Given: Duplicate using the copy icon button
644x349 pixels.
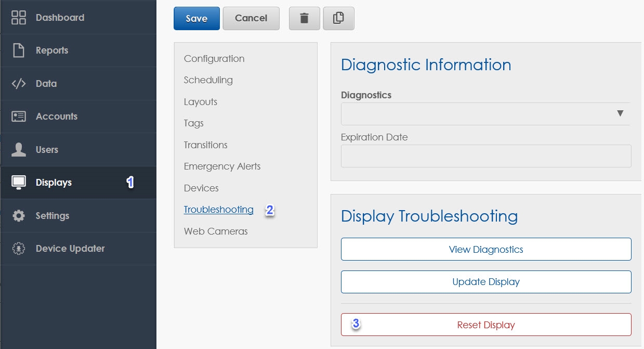Looking at the screenshot, I should click(x=338, y=18).
